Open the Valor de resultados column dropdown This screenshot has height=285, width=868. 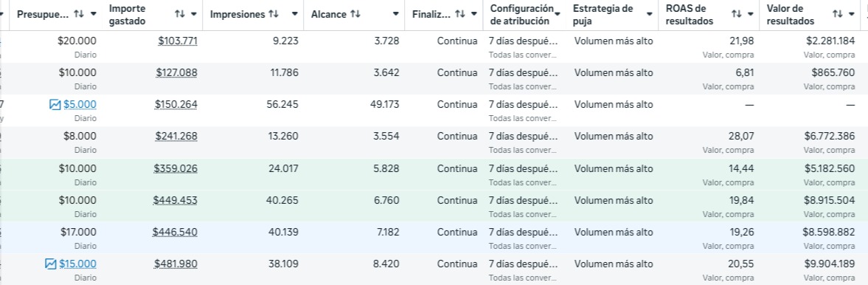[x=851, y=14]
